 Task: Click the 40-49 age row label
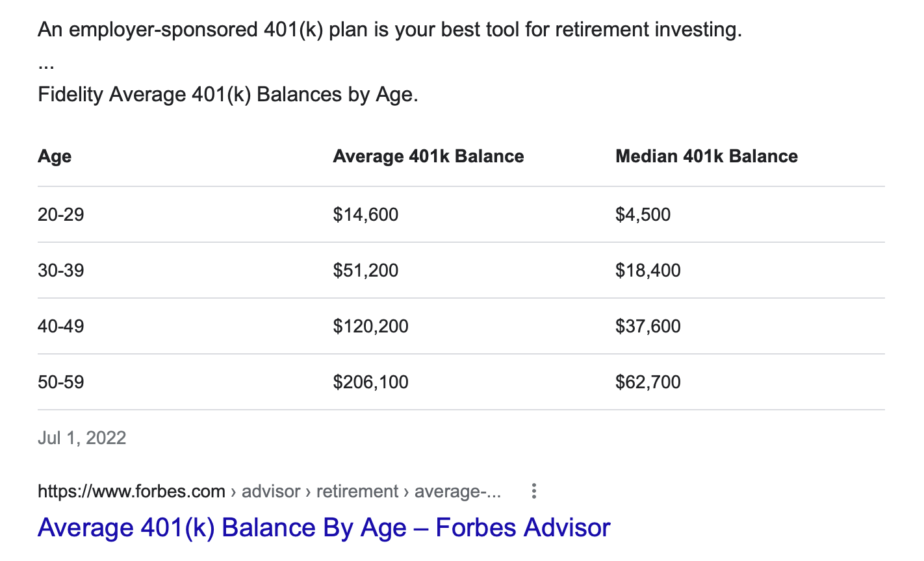pos(61,327)
